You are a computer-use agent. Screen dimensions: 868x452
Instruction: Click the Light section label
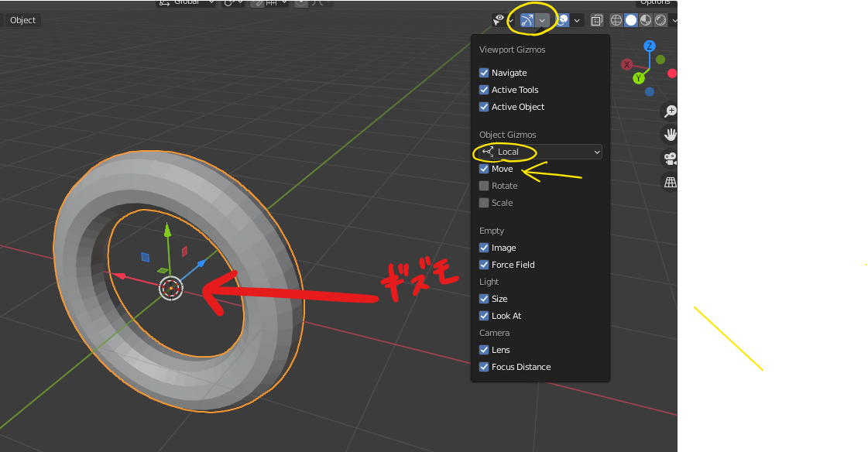pos(489,282)
